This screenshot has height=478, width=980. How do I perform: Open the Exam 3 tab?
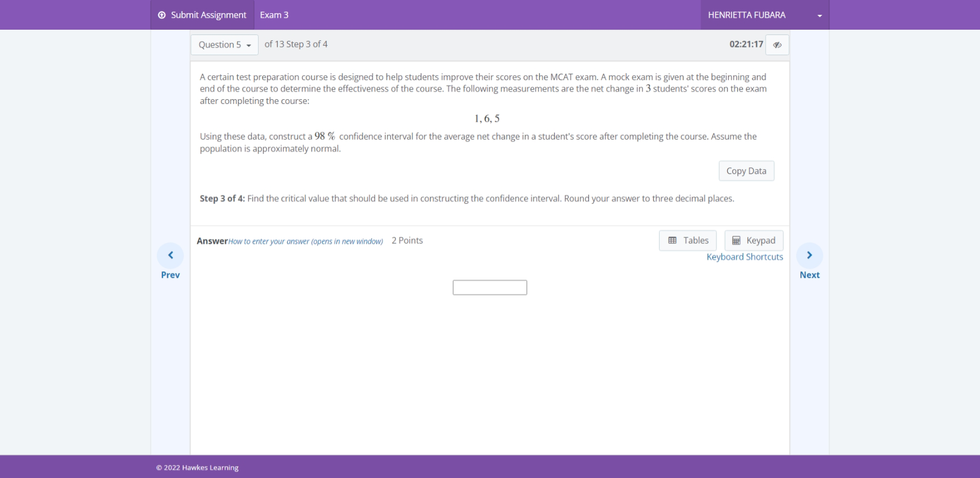pyautogui.click(x=274, y=15)
